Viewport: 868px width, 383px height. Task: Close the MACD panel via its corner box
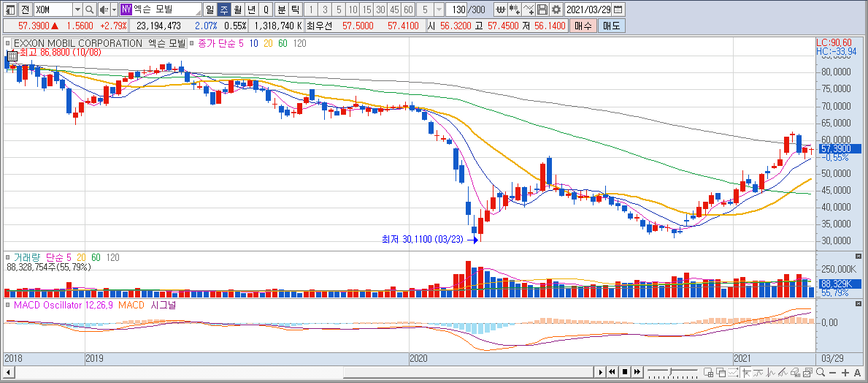coord(859,304)
